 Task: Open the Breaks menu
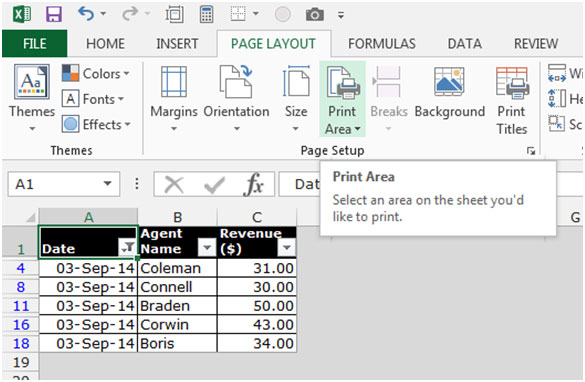388,99
